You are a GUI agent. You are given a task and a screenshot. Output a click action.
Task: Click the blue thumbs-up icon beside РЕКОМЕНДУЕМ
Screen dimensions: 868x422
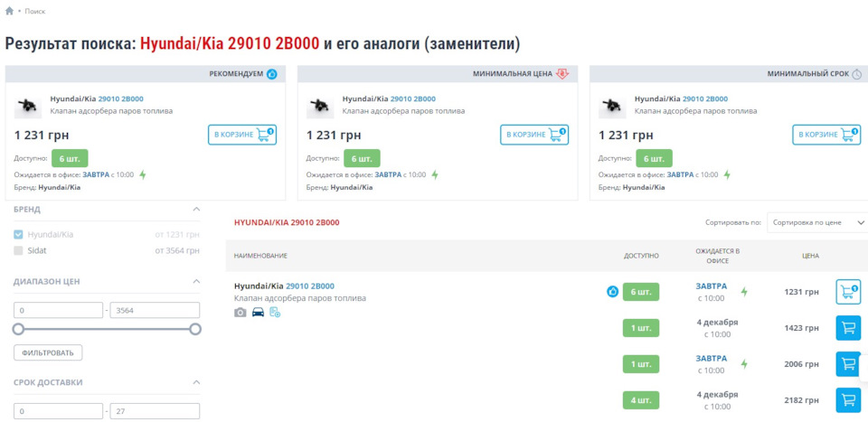tap(272, 73)
